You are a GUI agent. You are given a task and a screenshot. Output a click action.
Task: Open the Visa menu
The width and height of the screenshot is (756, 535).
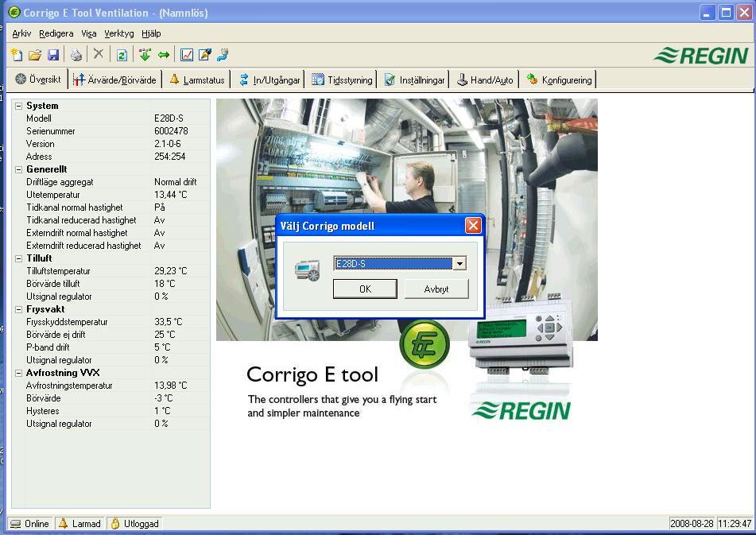click(89, 33)
